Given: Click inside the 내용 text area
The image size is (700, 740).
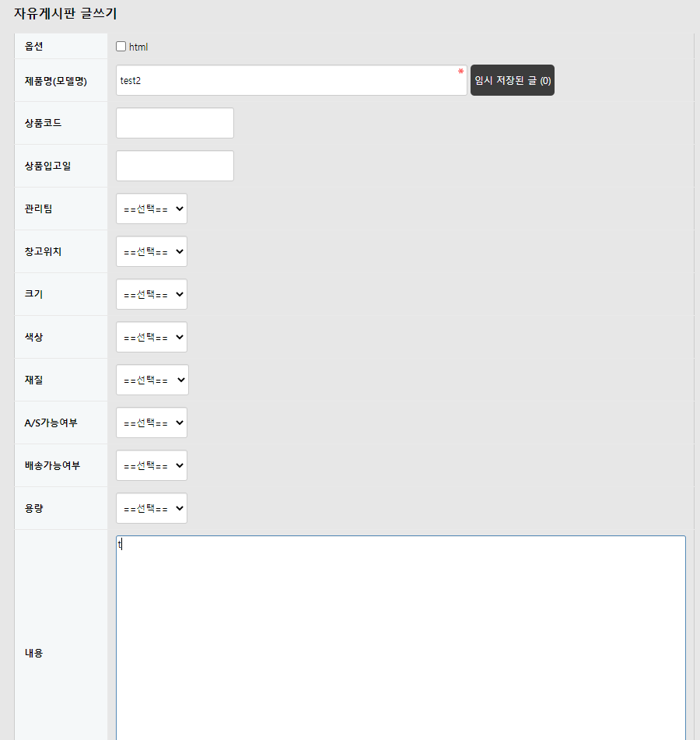Looking at the screenshot, I should 401,638.
